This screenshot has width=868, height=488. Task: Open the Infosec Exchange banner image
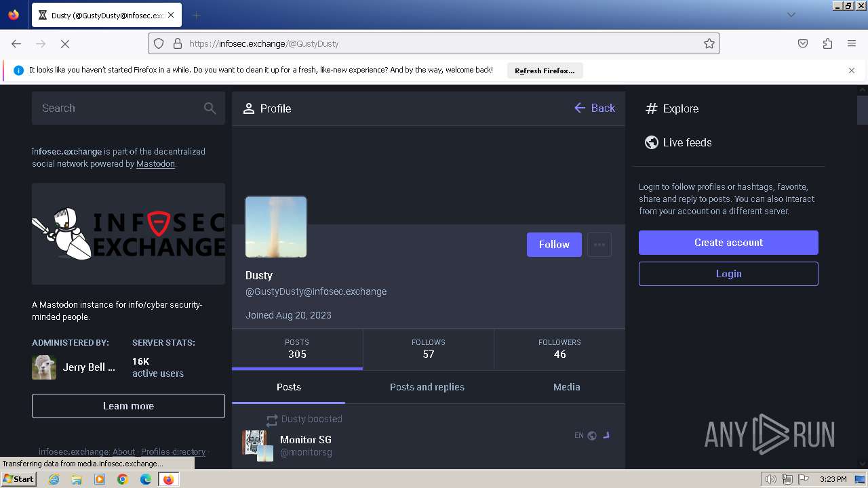tap(128, 234)
